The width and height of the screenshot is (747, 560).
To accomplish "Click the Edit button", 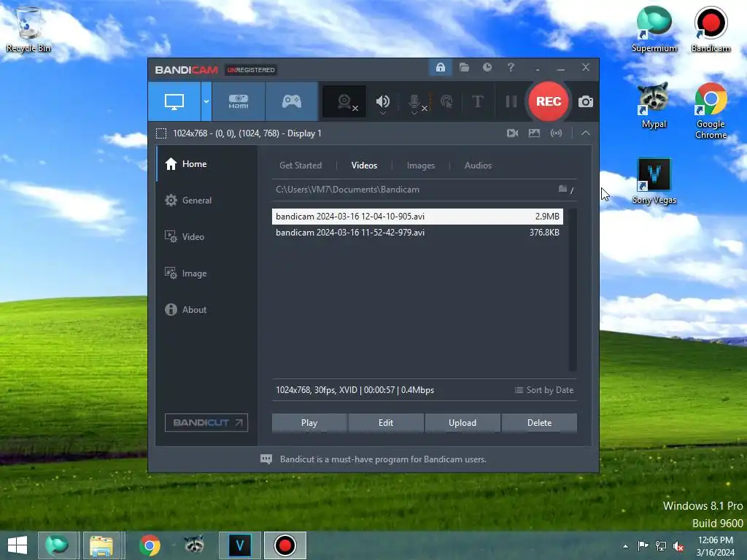I will pyautogui.click(x=386, y=423).
